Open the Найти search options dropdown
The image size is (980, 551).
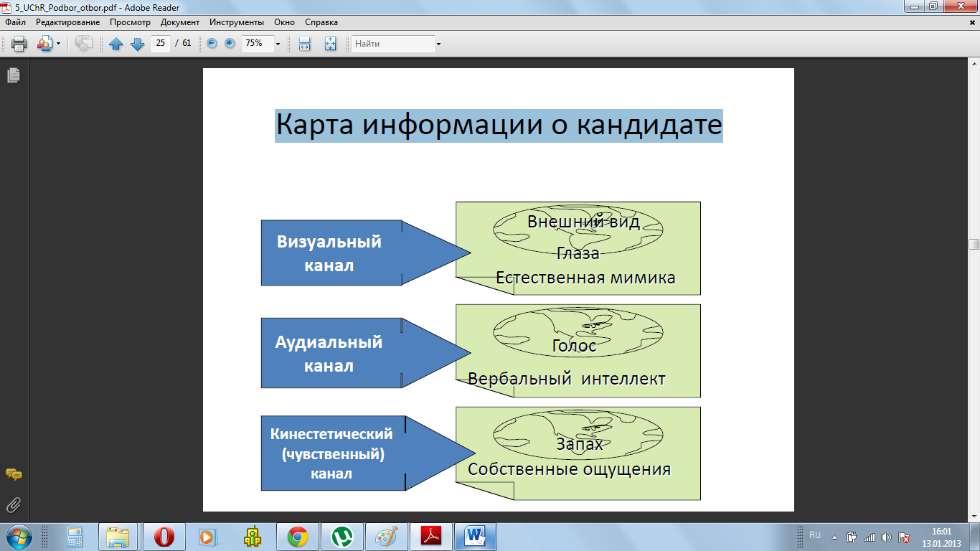[x=438, y=44]
